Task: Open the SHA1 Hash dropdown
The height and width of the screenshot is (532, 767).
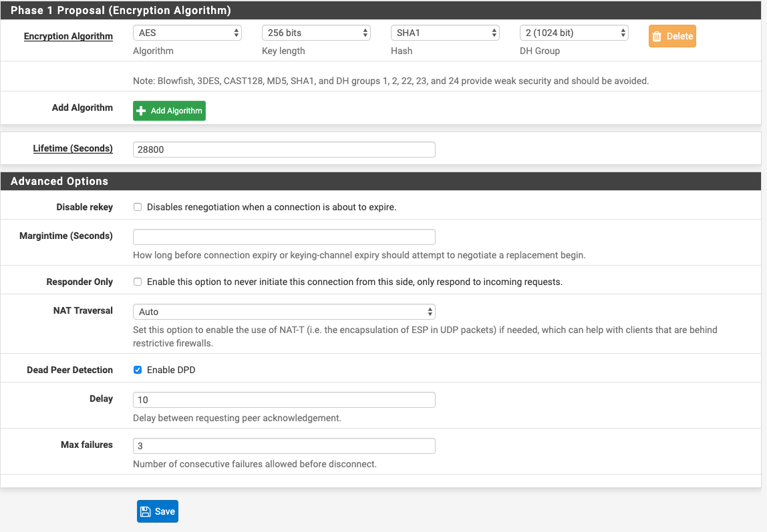Action: 445,33
